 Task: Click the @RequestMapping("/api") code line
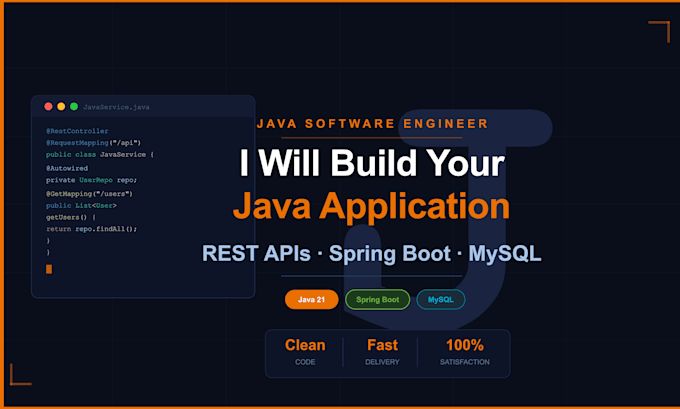pyautogui.click(x=94, y=143)
